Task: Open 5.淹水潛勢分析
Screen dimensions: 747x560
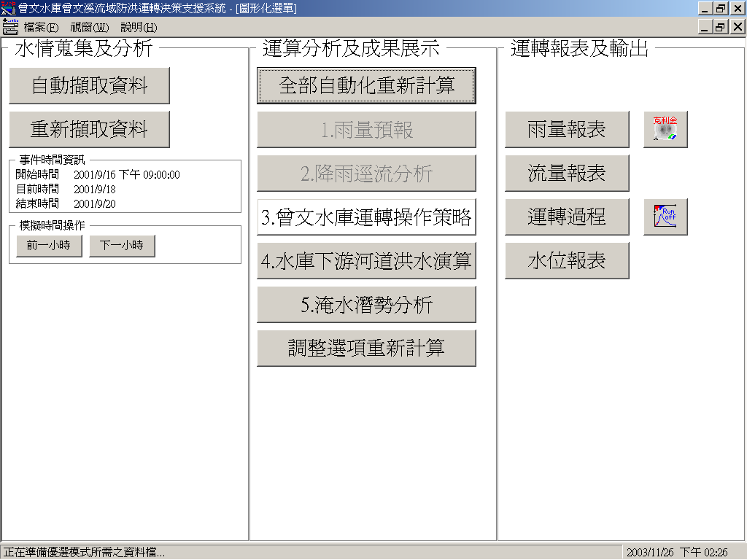Action: tap(366, 305)
